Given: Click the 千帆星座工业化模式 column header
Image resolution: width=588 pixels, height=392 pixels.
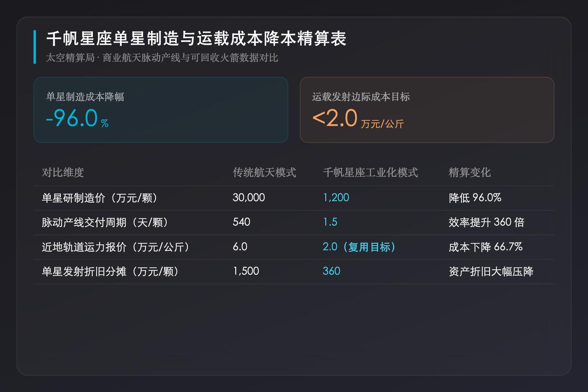Looking at the screenshot, I should click(370, 172).
